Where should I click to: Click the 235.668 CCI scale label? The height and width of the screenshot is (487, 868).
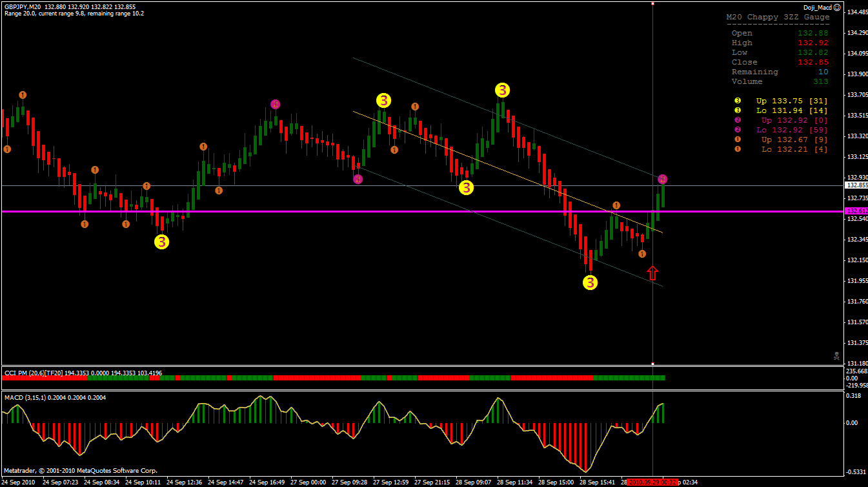point(857,371)
